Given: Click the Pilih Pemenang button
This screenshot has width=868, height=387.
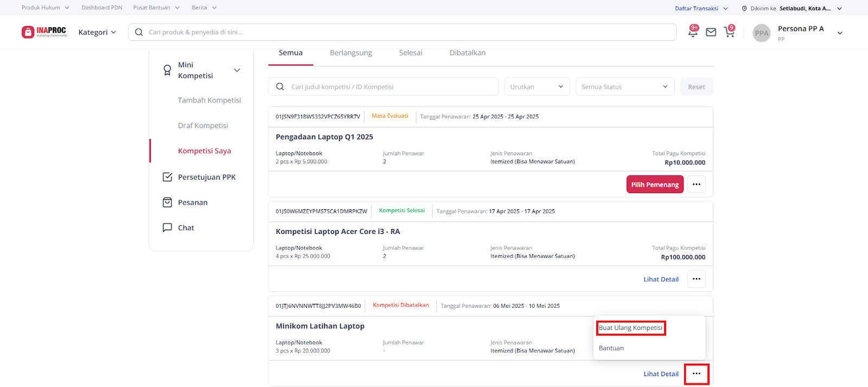Looking at the screenshot, I should (x=655, y=185).
